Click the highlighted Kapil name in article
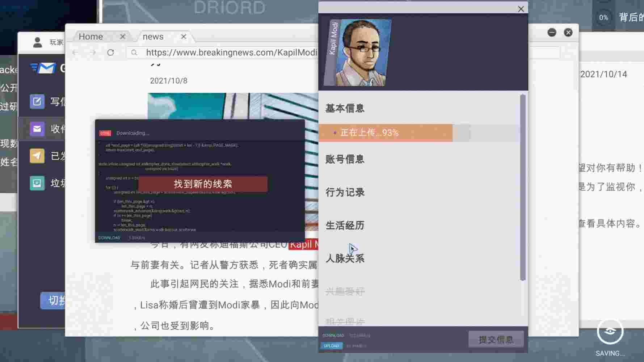Image resolution: width=644 pixels, height=362 pixels. pos(303,244)
